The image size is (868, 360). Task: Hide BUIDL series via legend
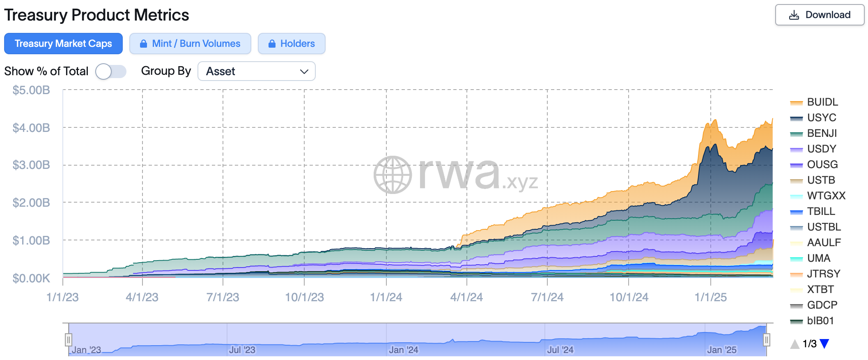(x=822, y=102)
